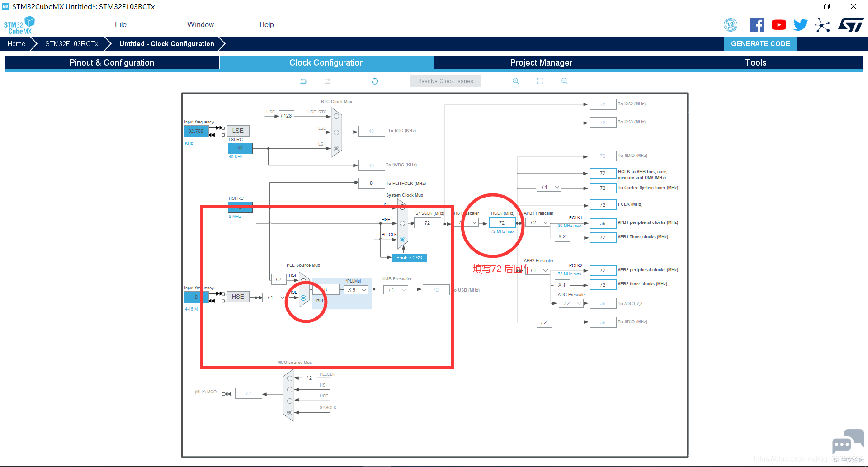Go to the Home breadcrumb
The image size is (868, 467).
[x=16, y=44]
